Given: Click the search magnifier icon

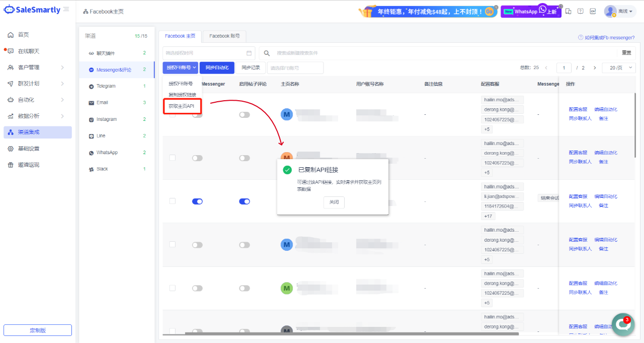Looking at the screenshot, I should [267, 53].
